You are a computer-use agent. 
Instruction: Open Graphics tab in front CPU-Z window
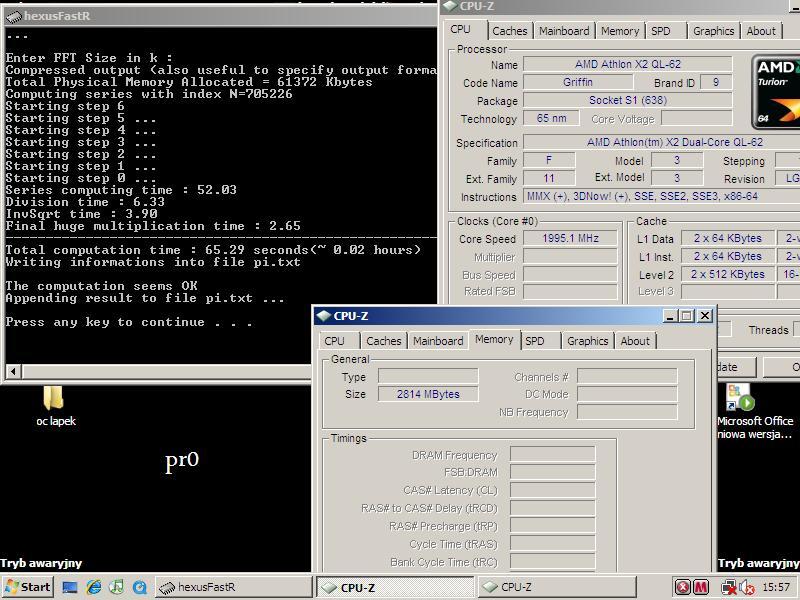click(588, 341)
